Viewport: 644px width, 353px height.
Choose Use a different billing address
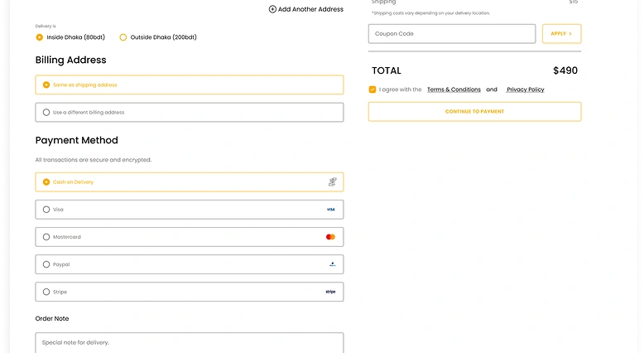46,112
